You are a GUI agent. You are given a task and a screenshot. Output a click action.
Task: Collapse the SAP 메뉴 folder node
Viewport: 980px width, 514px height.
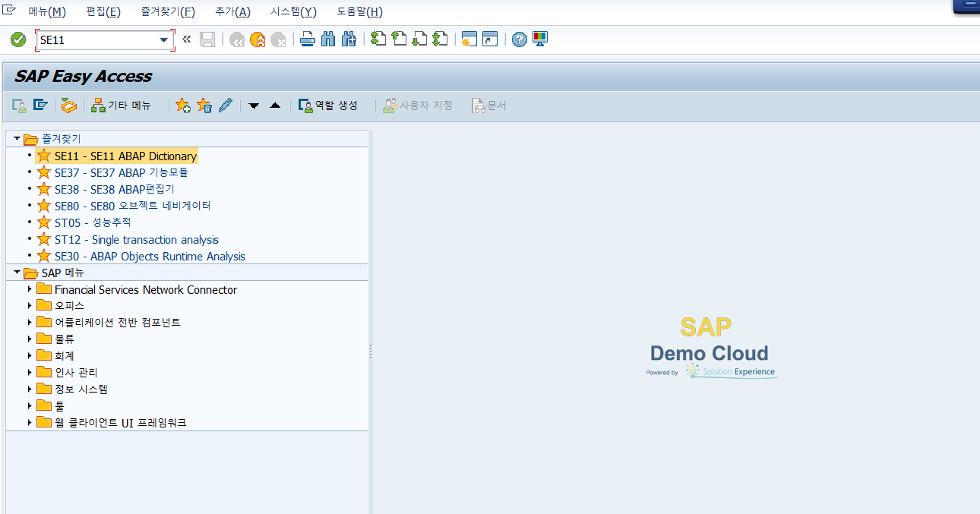[x=17, y=273]
